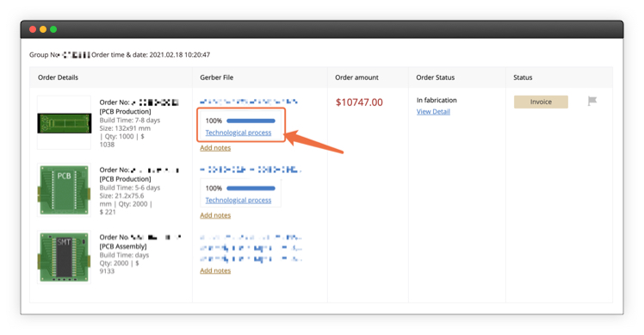Screen dimensions: 644x335
Task: Select the Gerber File column header
Action: (216, 78)
